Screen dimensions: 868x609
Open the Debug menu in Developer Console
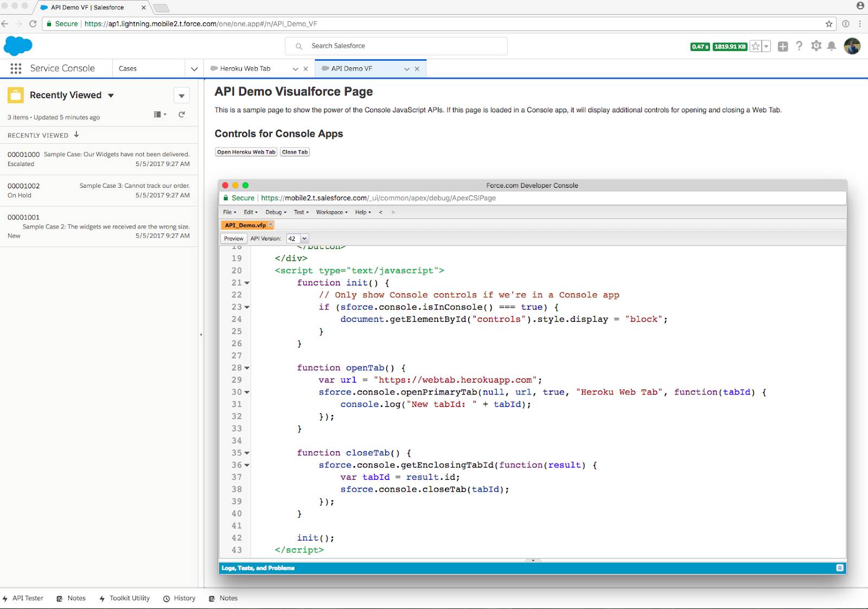click(276, 212)
